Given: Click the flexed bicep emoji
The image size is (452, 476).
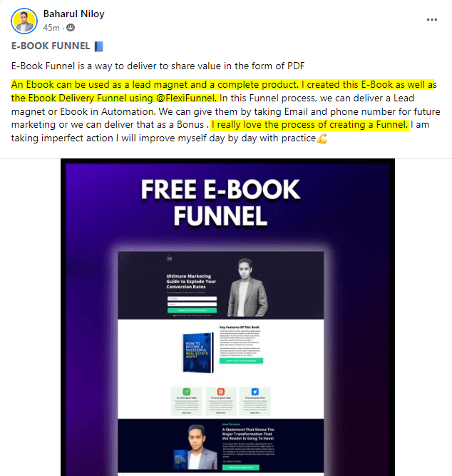Looking at the screenshot, I should coord(322,138).
